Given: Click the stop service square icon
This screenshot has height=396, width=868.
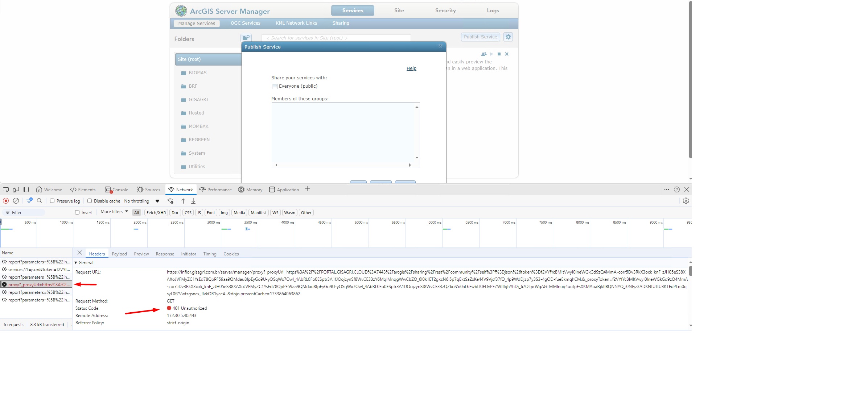Looking at the screenshot, I should (x=499, y=54).
